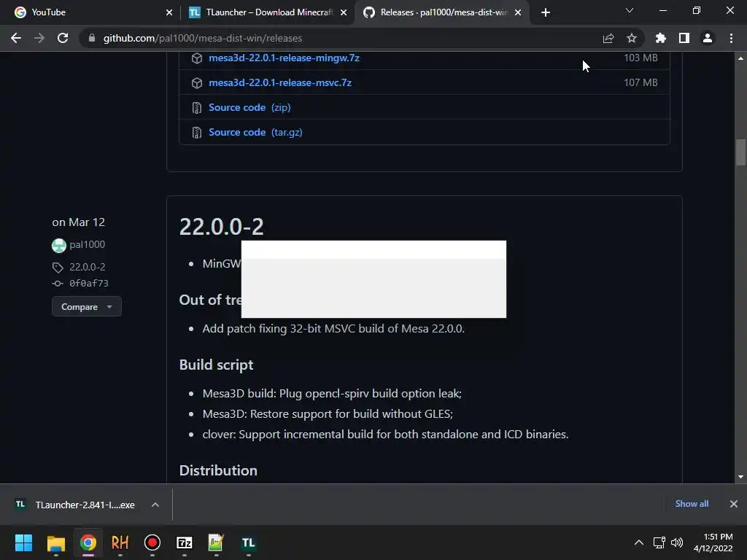Click the 'Distribution' heading
Screen dimensions: 747x560
pos(218,470)
